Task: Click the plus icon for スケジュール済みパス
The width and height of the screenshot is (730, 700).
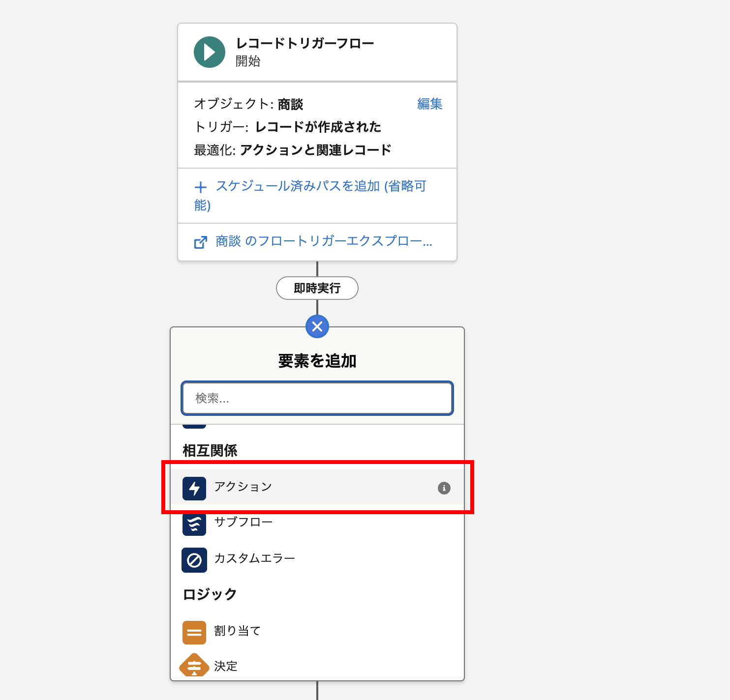Action: point(200,187)
